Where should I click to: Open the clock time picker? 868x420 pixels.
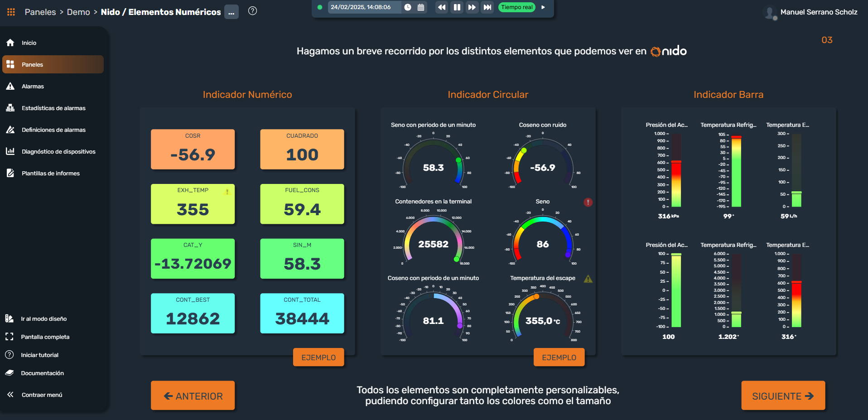point(408,7)
